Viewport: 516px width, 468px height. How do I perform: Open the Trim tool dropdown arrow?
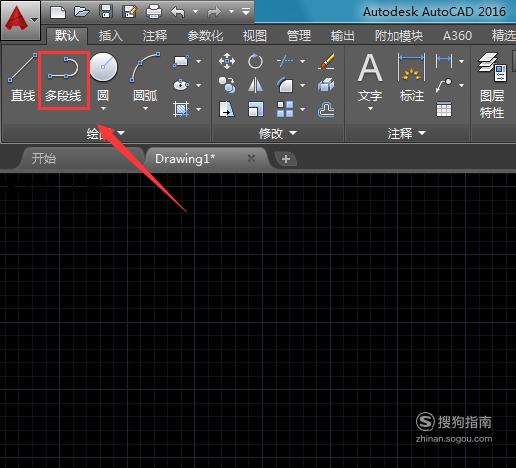tap(302, 61)
